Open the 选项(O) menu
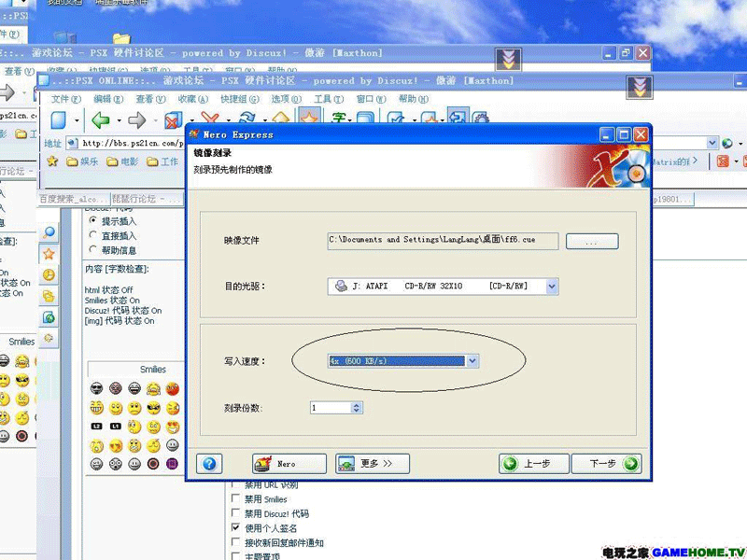The width and height of the screenshot is (747, 560). click(x=287, y=99)
